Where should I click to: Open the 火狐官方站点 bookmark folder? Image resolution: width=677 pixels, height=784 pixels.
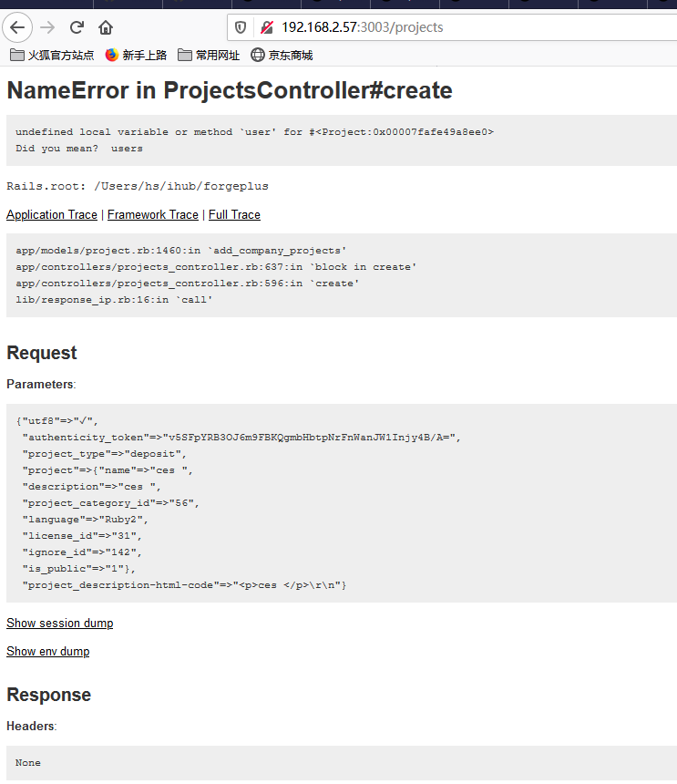coord(52,55)
